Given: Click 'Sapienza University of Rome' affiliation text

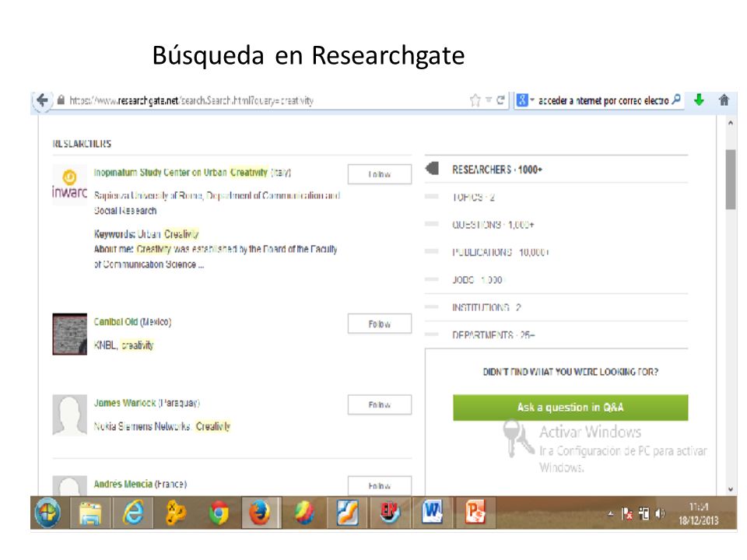Looking at the screenshot, I should pos(149,196).
